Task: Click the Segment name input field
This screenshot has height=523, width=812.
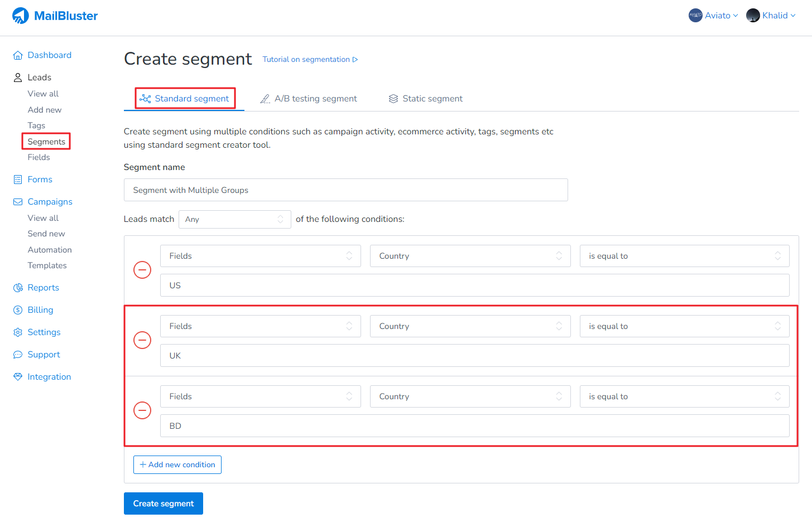Action: 345,190
